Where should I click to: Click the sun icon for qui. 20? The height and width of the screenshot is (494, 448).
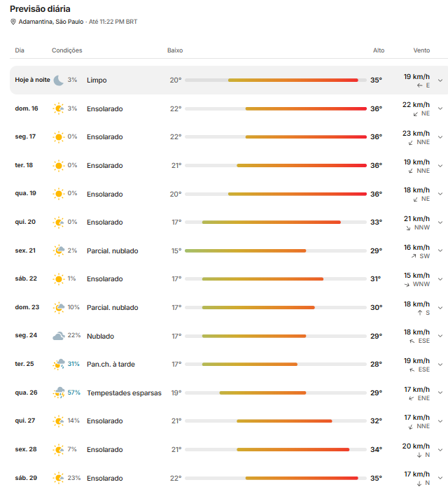coord(58,222)
